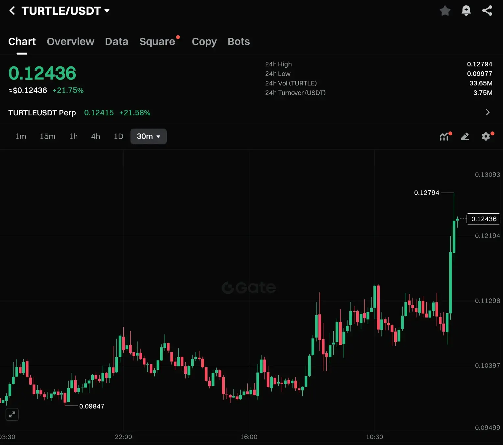Open the Bots tab
504x445 pixels.
[x=239, y=41]
